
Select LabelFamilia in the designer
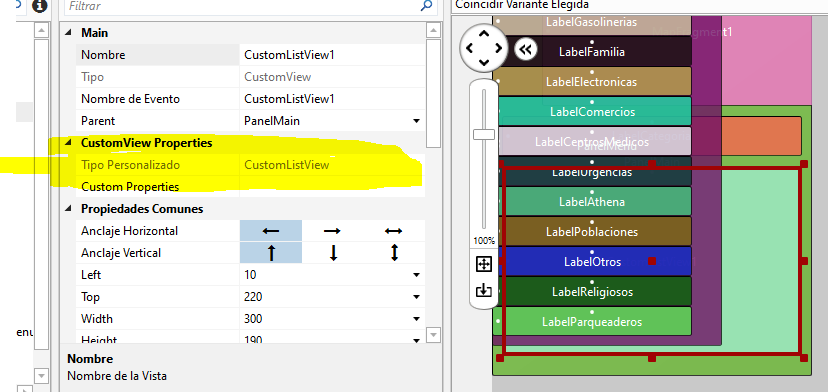pyautogui.click(x=591, y=52)
